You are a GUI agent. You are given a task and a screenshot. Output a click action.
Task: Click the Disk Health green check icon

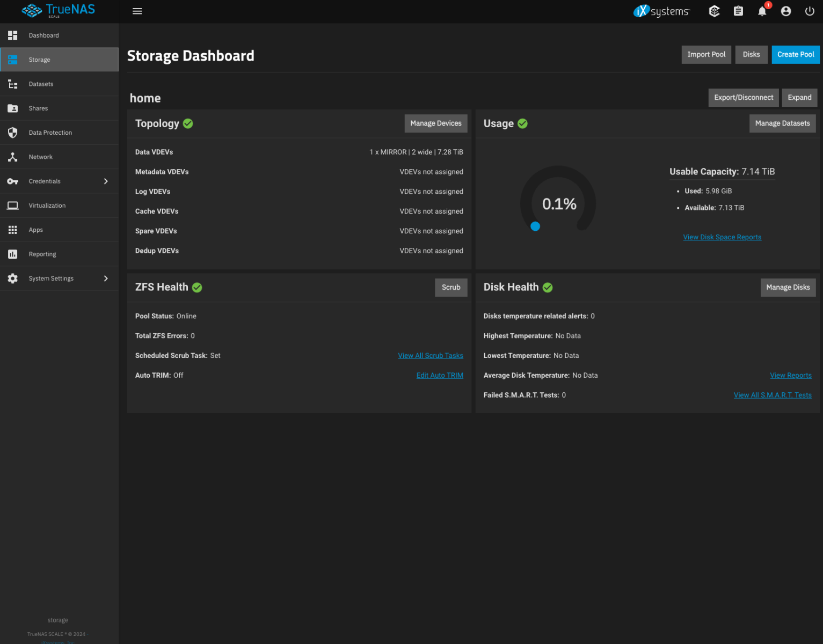pos(548,288)
